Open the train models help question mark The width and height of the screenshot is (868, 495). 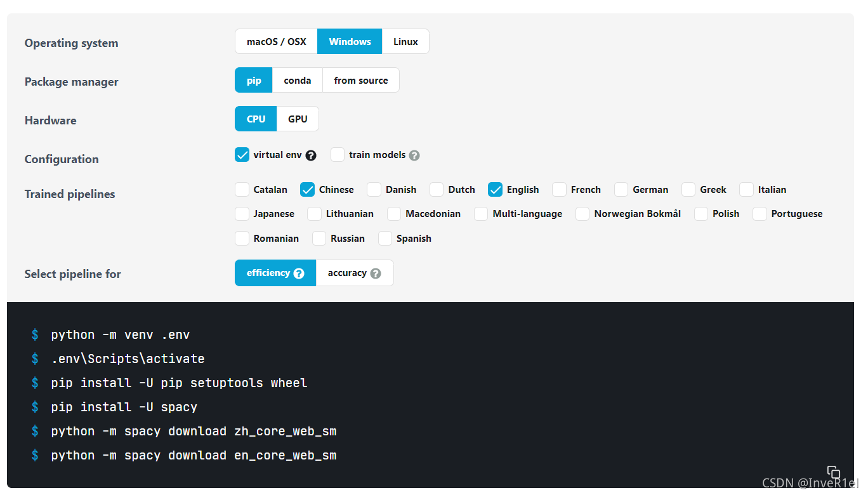pyautogui.click(x=414, y=155)
